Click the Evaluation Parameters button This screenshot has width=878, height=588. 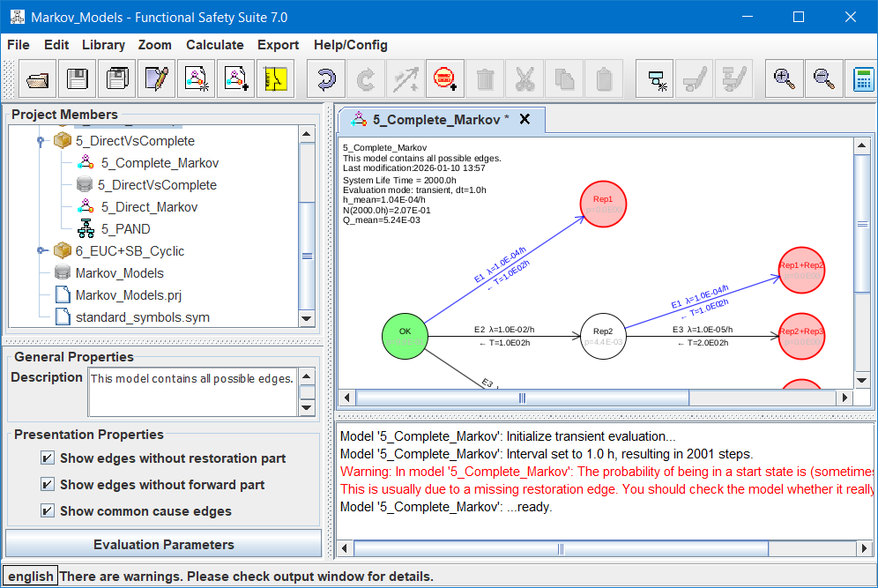pyautogui.click(x=164, y=545)
